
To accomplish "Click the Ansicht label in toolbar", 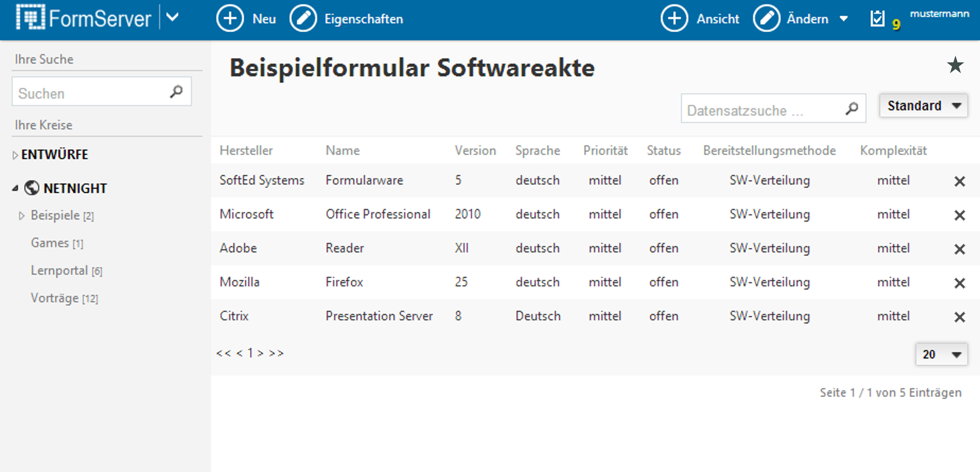I will pyautogui.click(x=718, y=19).
